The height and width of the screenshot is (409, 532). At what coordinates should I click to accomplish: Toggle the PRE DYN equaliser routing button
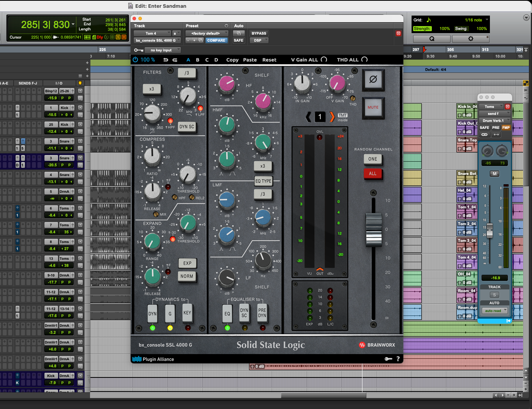point(262,313)
